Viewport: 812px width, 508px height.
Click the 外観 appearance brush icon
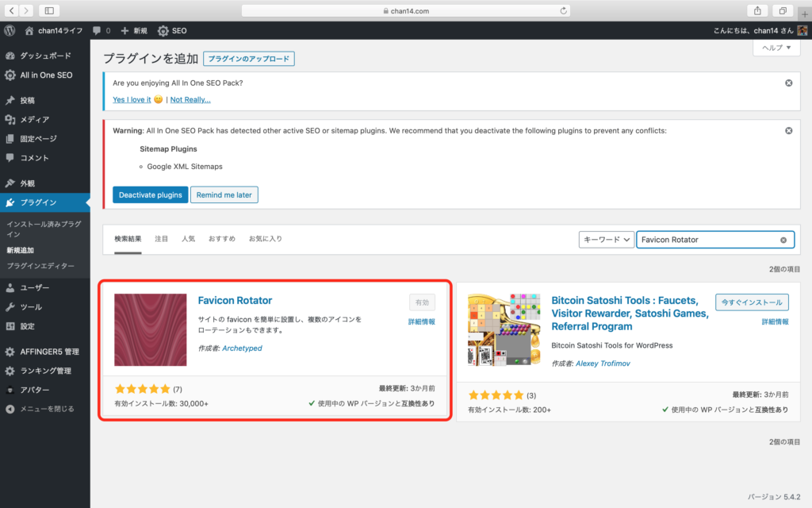[x=10, y=183]
